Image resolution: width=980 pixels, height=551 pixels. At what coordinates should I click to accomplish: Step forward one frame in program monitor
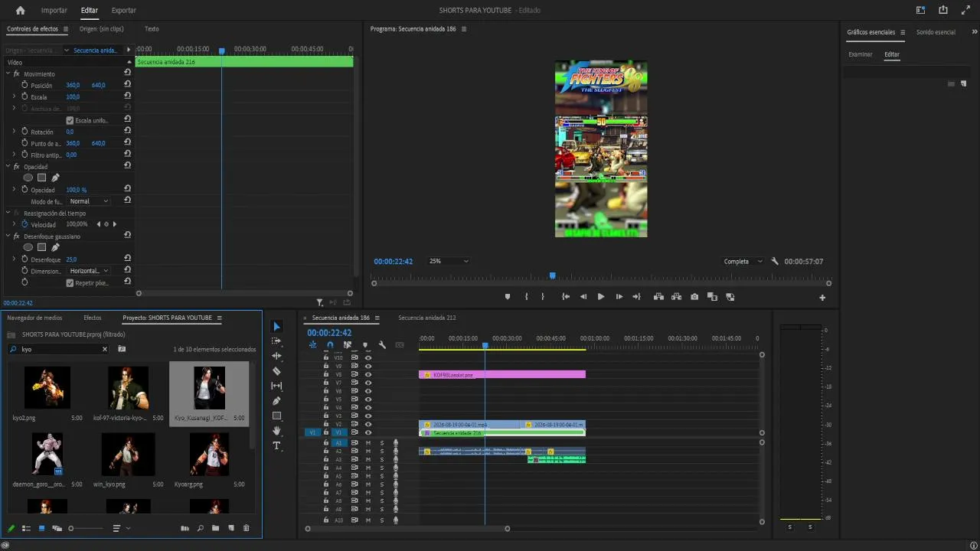[619, 297]
